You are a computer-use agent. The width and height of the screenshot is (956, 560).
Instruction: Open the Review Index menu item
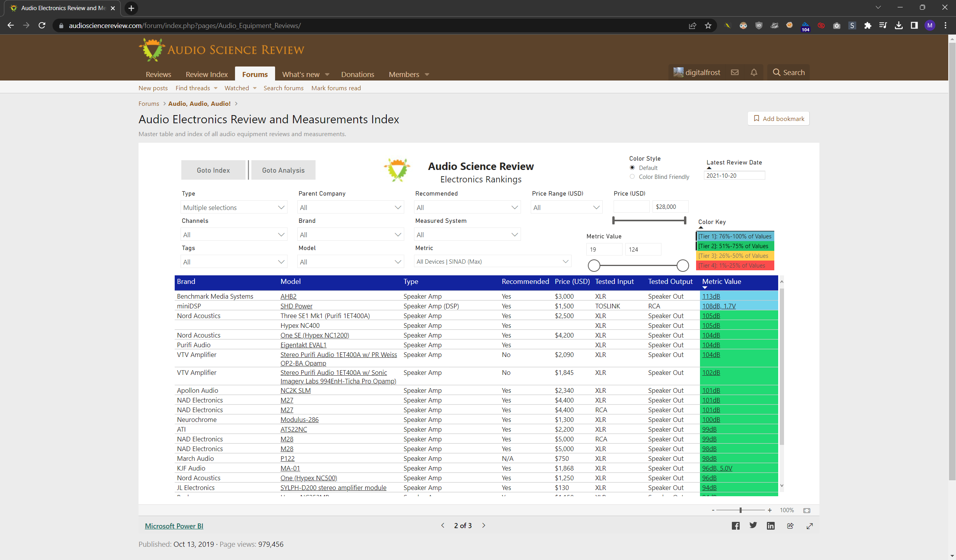(x=207, y=74)
